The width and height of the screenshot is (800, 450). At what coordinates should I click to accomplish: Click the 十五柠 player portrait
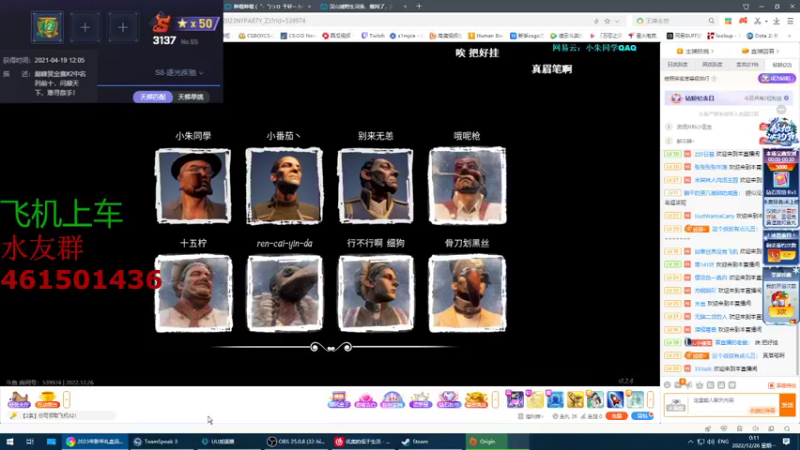(x=193, y=293)
